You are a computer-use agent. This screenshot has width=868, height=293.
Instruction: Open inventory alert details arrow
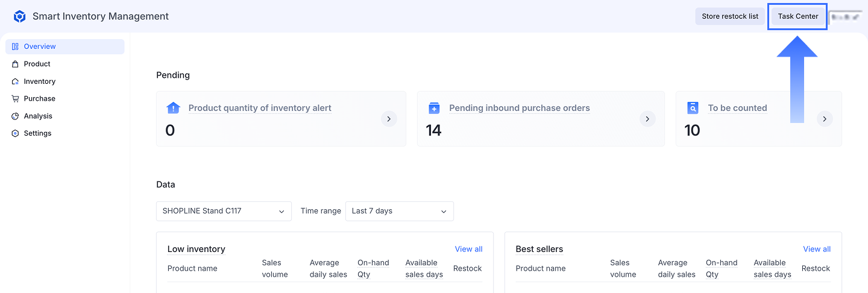pos(389,119)
